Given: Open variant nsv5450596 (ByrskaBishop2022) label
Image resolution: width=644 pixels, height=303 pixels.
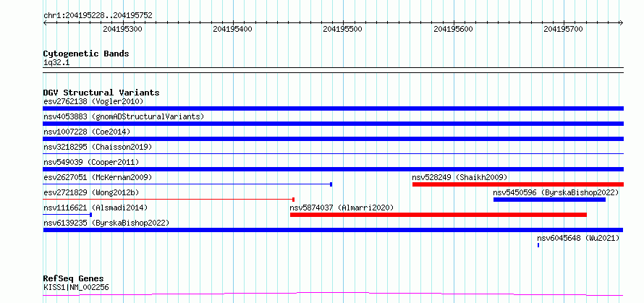Looking at the screenshot, I should click(x=556, y=192).
